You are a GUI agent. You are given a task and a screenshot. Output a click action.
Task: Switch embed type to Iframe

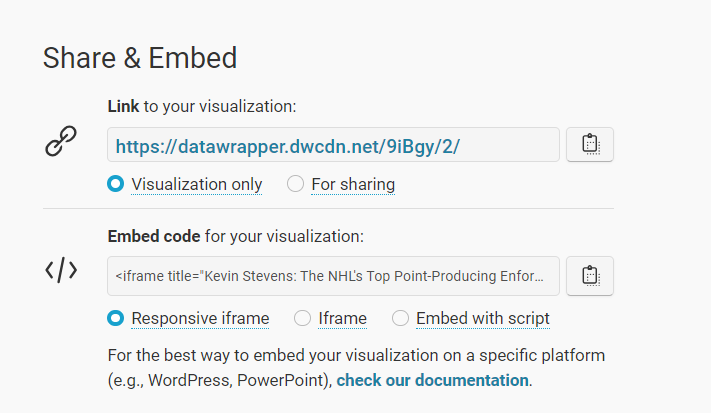click(x=302, y=319)
